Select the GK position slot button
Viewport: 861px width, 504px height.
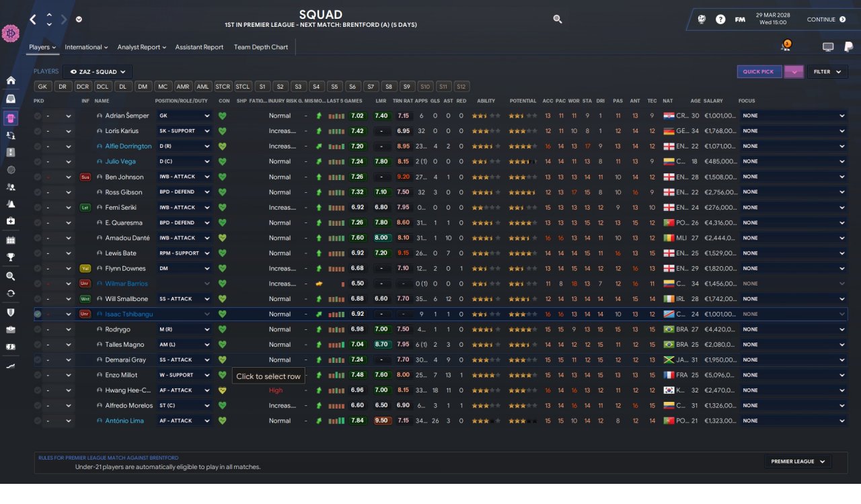(42, 87)
